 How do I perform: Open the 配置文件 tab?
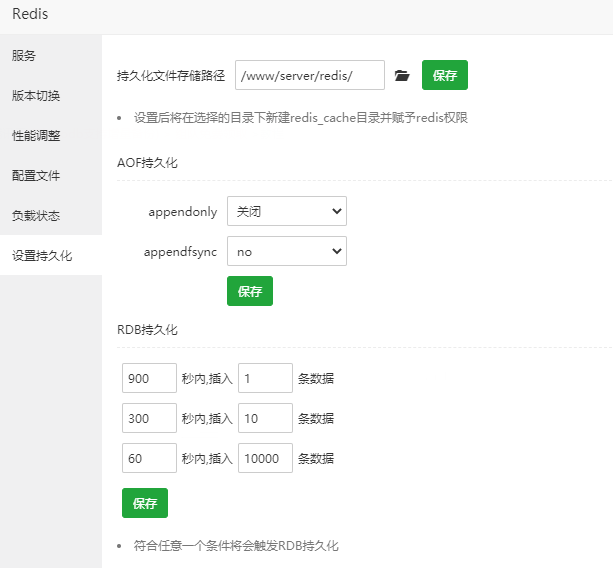[51, 175]
